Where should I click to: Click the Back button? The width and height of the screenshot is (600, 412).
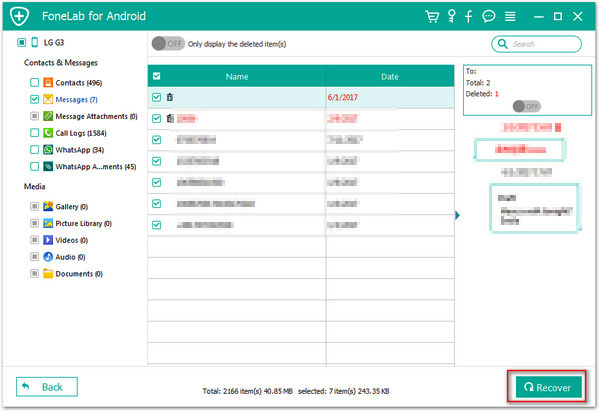[47, 387]
